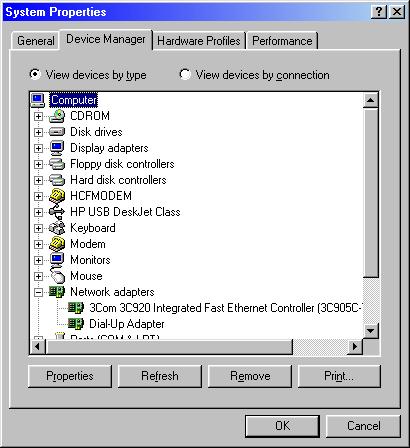Select the Modem label text
Screen dimensions: 410x448
[x=88, y=244]
